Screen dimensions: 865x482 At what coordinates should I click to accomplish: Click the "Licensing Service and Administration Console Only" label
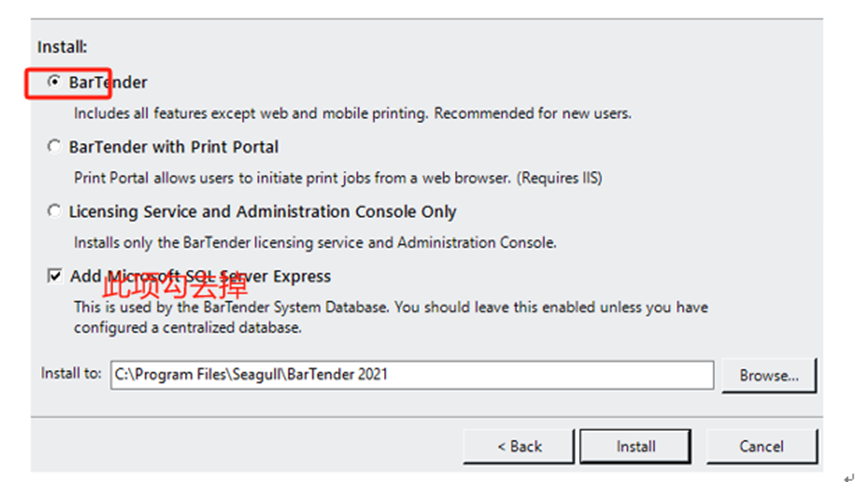262,212
